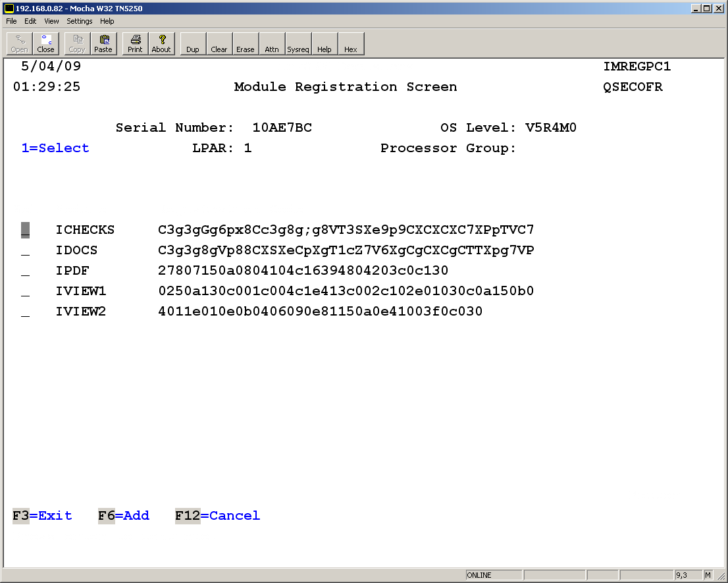Click the F6=Add function key
Image resolution: width=728 pixels, height=583 pixels.
click(x=124, y=516)
